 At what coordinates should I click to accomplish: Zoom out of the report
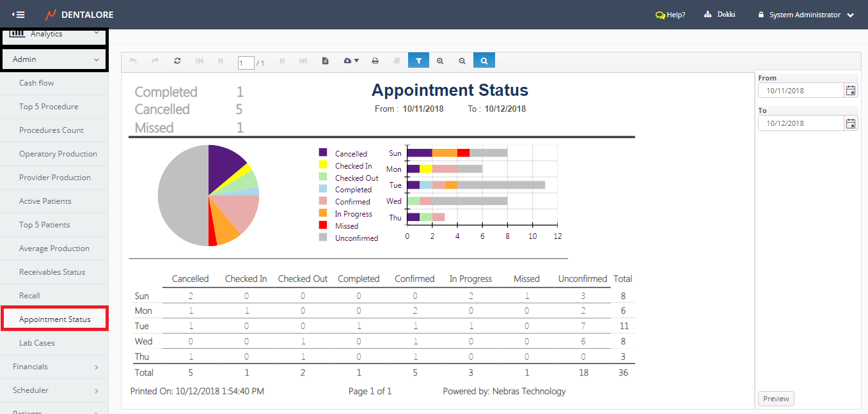462,61
